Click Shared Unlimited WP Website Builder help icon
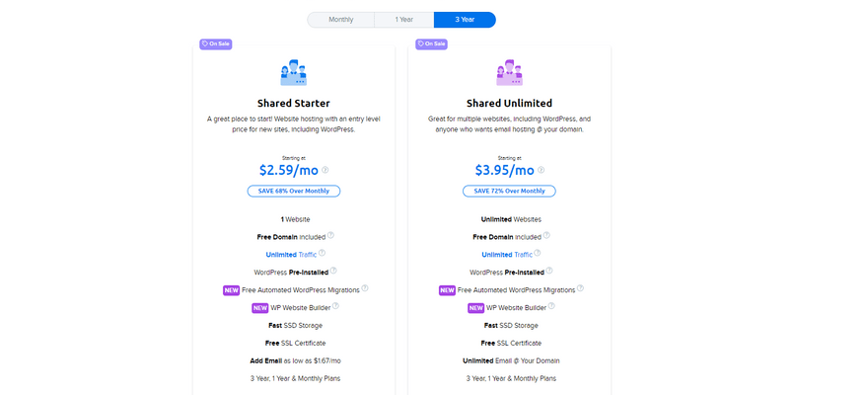The width and height of the screenshot is (868, 395). click(x=551, y=306)
